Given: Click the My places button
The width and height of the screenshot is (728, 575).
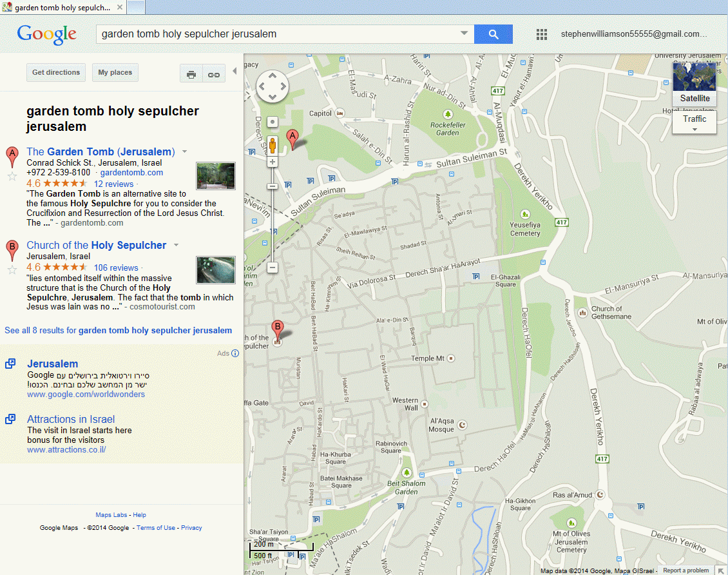Looking at the screenshot, I should [115, 72].
